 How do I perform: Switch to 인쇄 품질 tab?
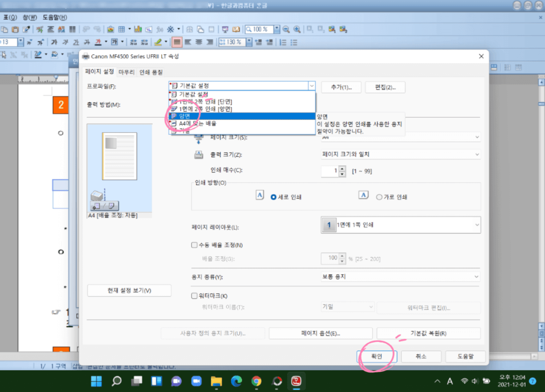click(x=151, y=72)
